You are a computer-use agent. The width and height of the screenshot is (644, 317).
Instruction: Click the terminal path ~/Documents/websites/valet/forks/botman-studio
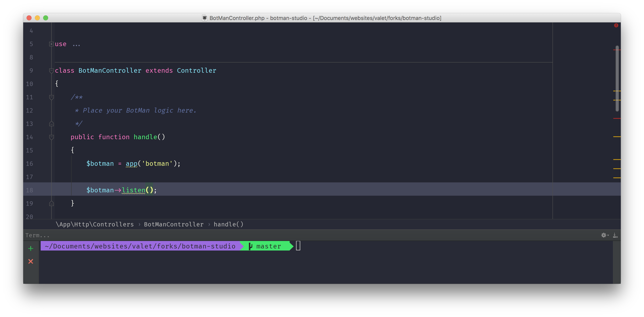pyautogui.click(x=140, y=246)
